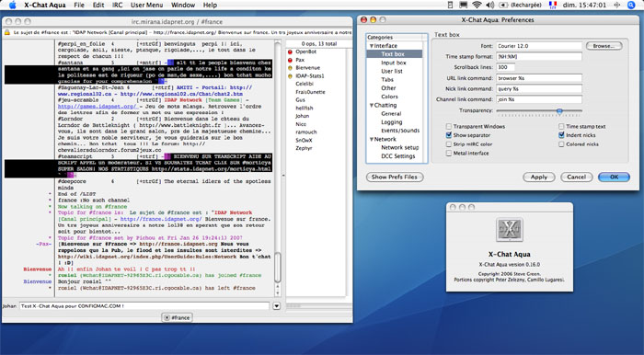The height and width of the screenshot is (355, 644).
Task: Click the warning topic icon in chat window
Action: [7, 32]
